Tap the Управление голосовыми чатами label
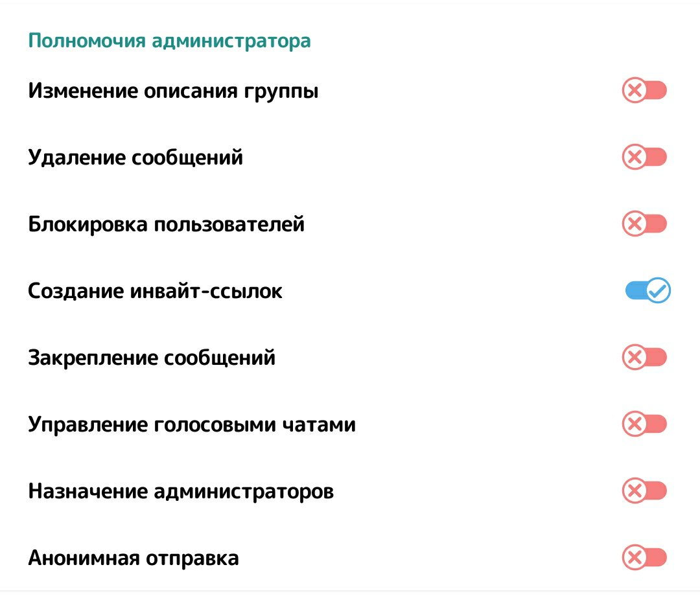The height and width of the screenshot is (602, 700). click(x=192, y=425)
